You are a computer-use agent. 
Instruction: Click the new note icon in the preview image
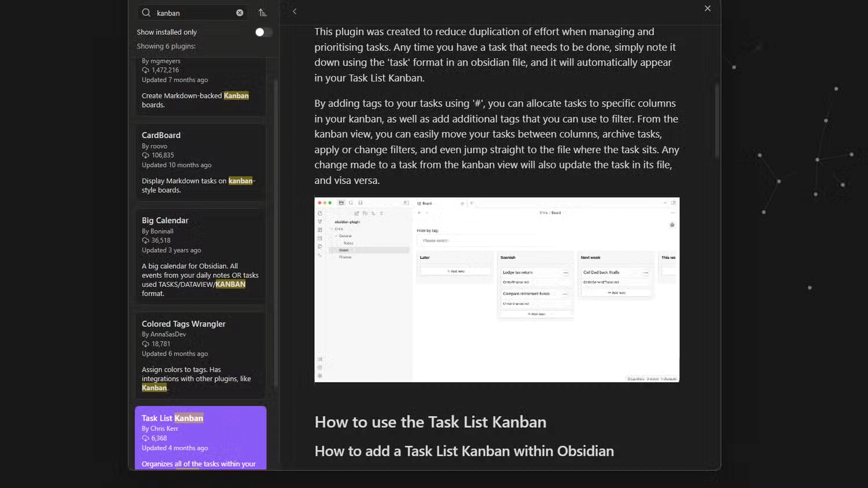(357, 213)
